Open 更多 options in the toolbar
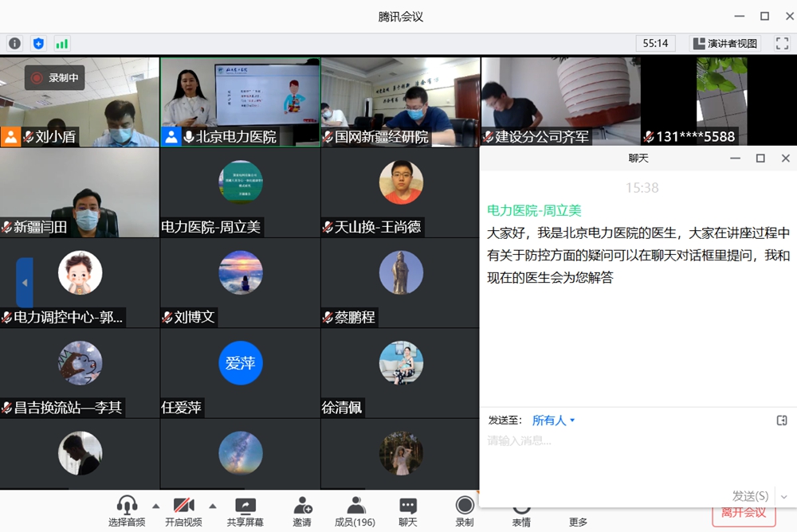The height and width of the screenshot is (532, 797). (x=578, y=522)
